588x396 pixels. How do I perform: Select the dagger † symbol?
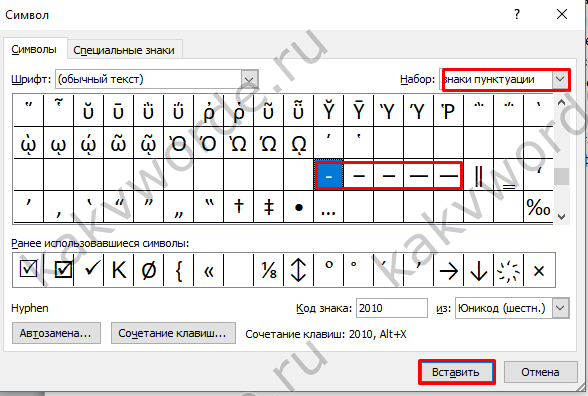click(x=238, y=207)
